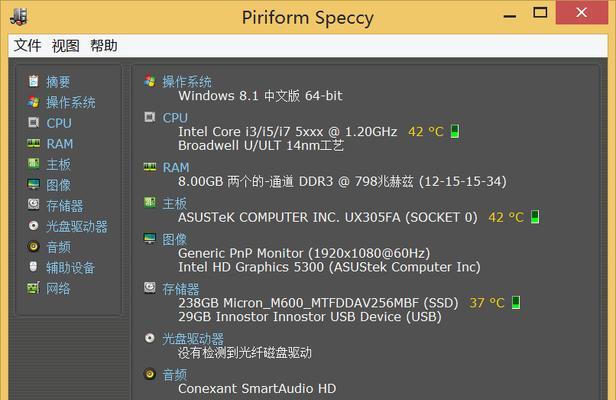The height and width of the screenshot is (400, 616).
Task: Click the CPU temperature gauge next to 42 °C
Action: tap(455, 131)
